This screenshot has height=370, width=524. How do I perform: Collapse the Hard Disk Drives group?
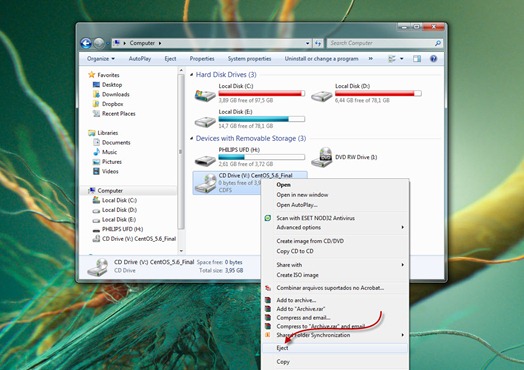coord(192,75)
